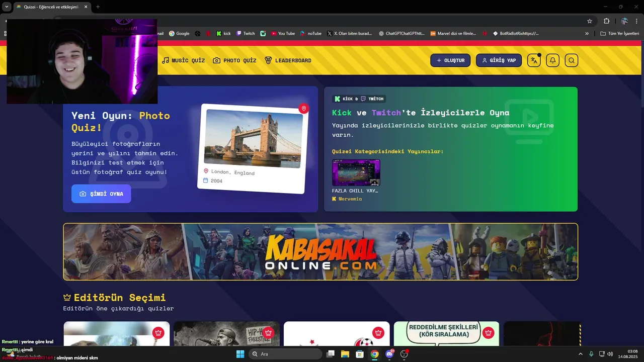Open the Tüm Yer İşaretleri folder
This screenshot has height=362, width=644.
[619, 34]
